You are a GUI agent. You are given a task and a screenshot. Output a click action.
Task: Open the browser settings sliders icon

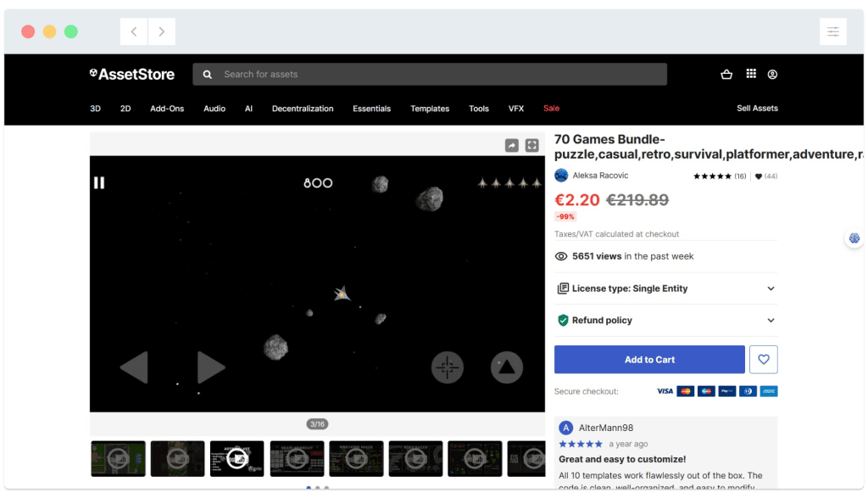click(833, 31)
